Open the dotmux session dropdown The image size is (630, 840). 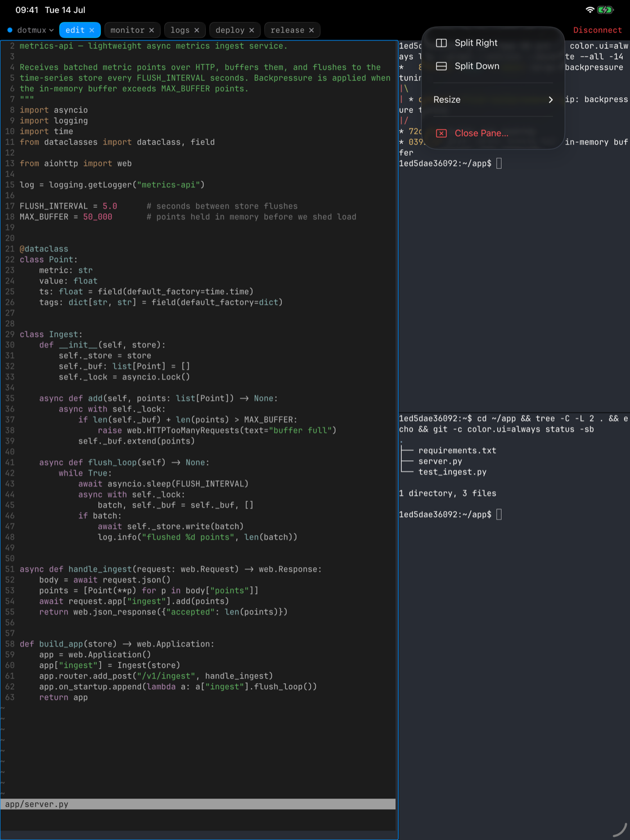35,30
